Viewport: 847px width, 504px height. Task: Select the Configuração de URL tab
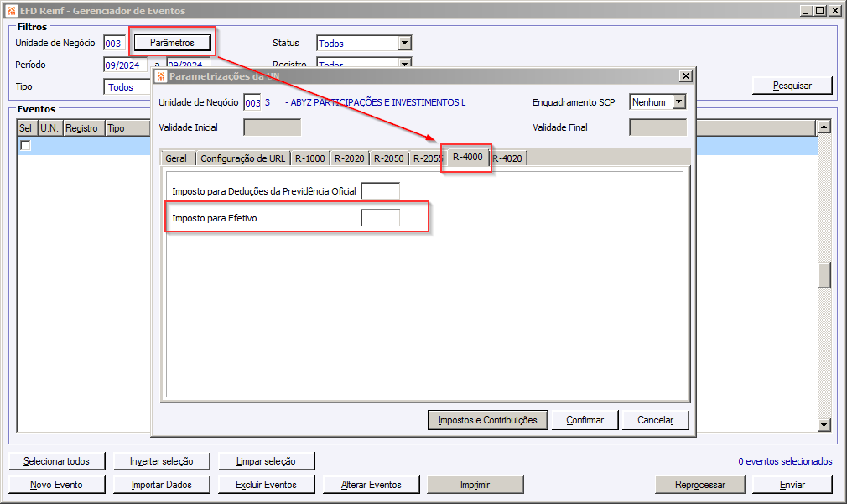[x=242, y=158]
